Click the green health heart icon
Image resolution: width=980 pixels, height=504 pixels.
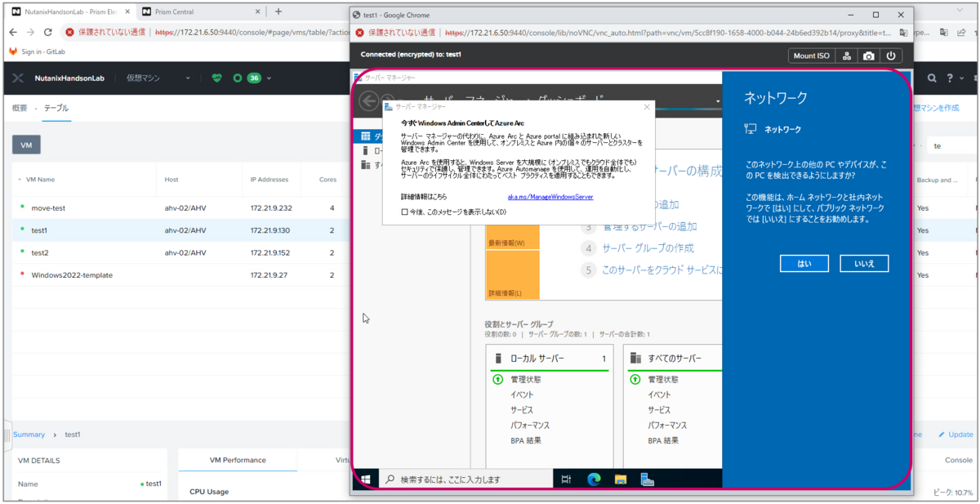point(216,78)
